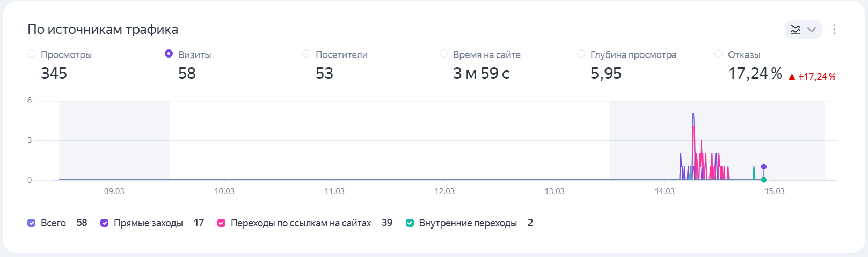Click the tallest peak in the chart
Screen dimensions: 868x257
[x=694, y=115]
